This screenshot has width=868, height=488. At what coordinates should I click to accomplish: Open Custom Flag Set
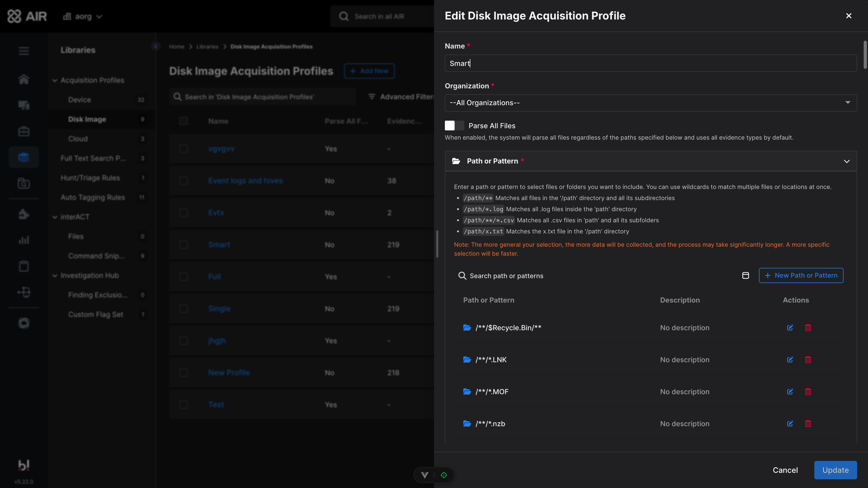96,314
